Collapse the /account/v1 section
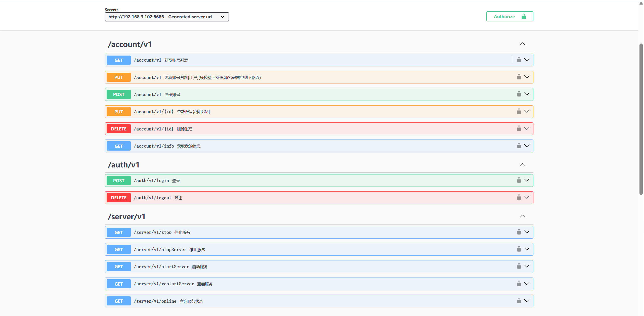Image resolution: width=644 pixels, height=316 pixels. (x=522, y=44)
